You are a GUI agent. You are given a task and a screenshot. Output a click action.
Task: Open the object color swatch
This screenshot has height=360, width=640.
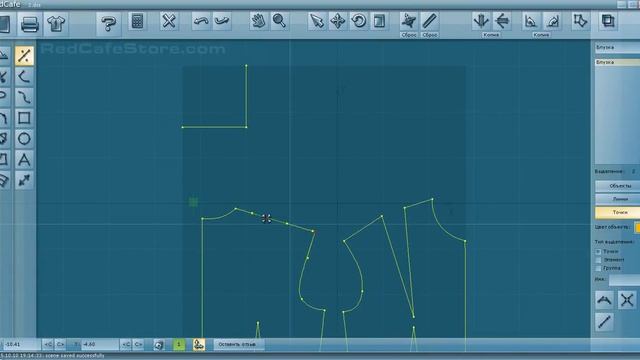[637, 227]
